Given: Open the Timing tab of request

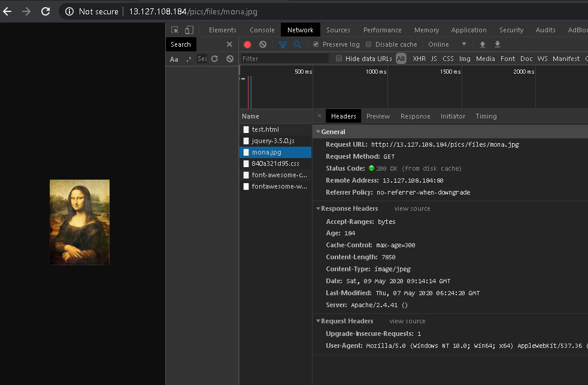Looking at the screenshot, I should point(486,116).
